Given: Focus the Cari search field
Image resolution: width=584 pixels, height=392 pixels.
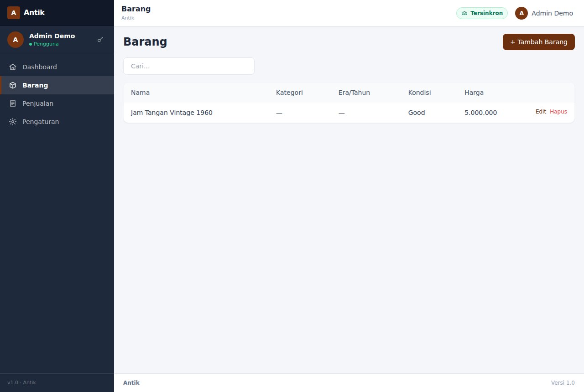Looking at the screenshot, I should click(189, 66).
